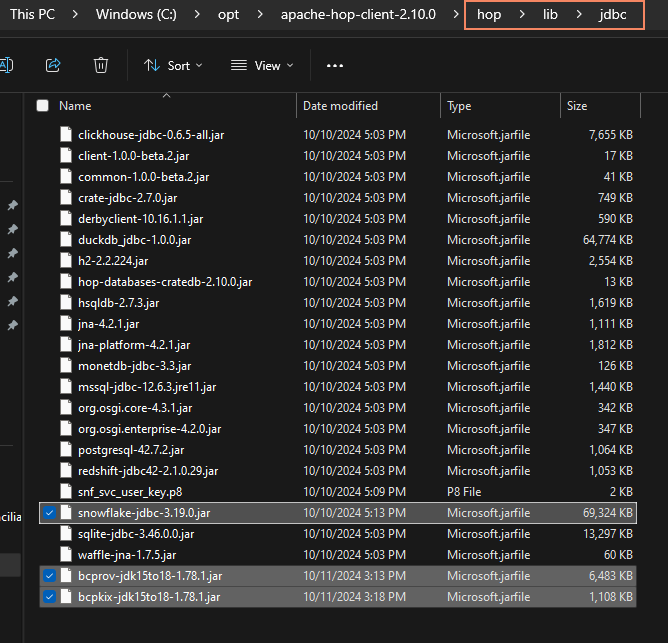Open the View dropdown
668x643 pixels.
(x=262, y=65)
